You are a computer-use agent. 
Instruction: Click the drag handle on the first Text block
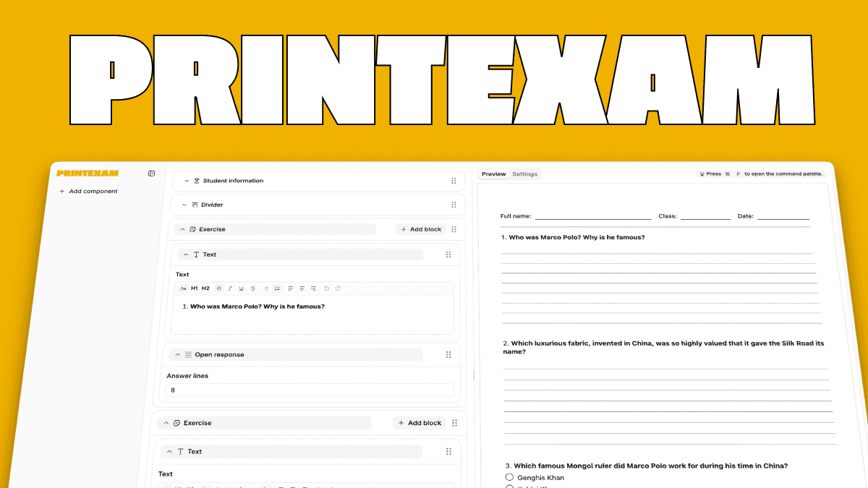pos(448,254)
